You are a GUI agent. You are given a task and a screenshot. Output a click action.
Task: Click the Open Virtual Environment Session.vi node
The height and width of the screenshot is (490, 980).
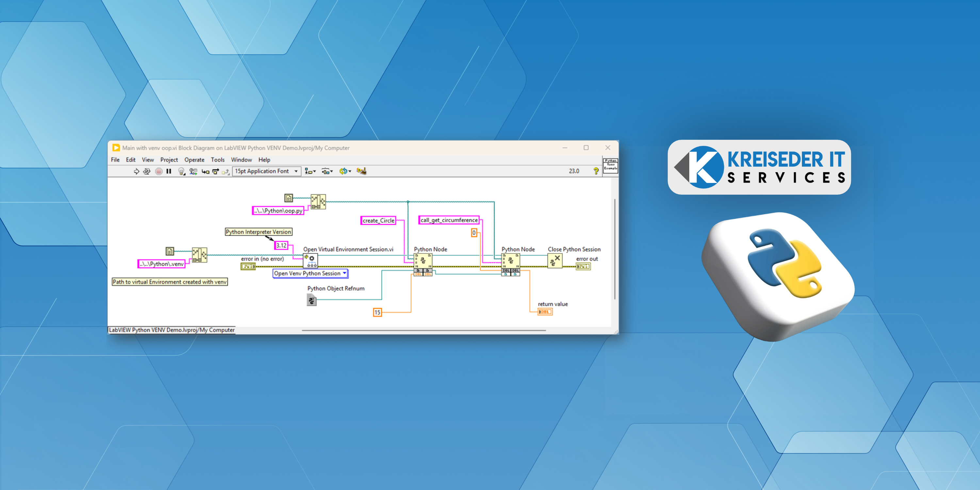click(310, 261)
